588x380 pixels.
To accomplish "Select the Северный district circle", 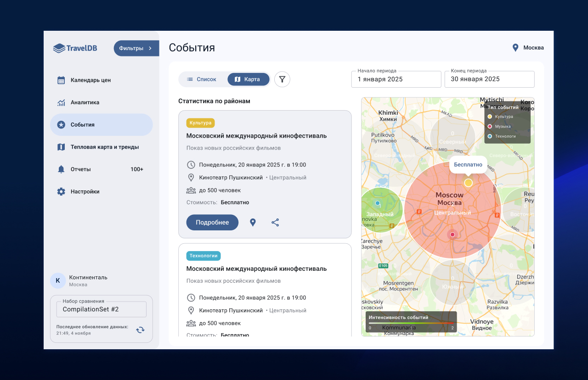I will [452, 138].
